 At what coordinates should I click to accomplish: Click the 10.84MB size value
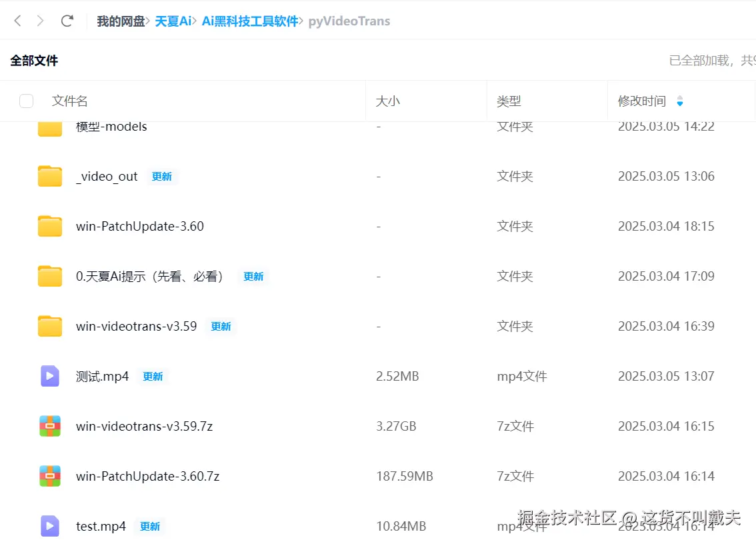pyautogui.click(x=401, y=526)
